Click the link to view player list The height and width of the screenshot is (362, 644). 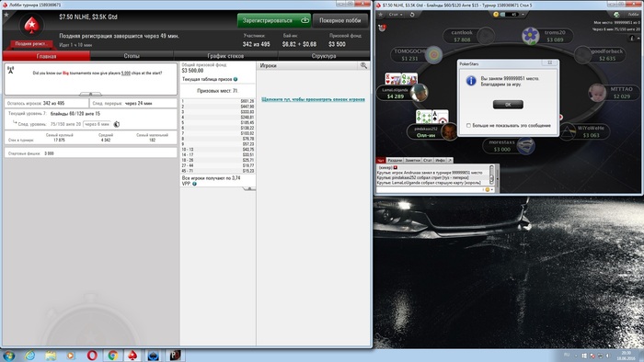pyautogui.click(x=313, y=99)
